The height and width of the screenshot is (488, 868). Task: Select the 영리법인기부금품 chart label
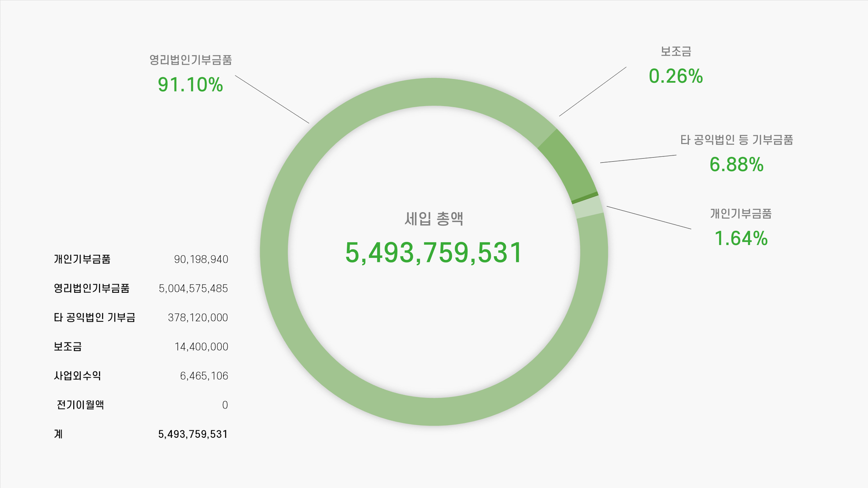[x=191, y=60]
